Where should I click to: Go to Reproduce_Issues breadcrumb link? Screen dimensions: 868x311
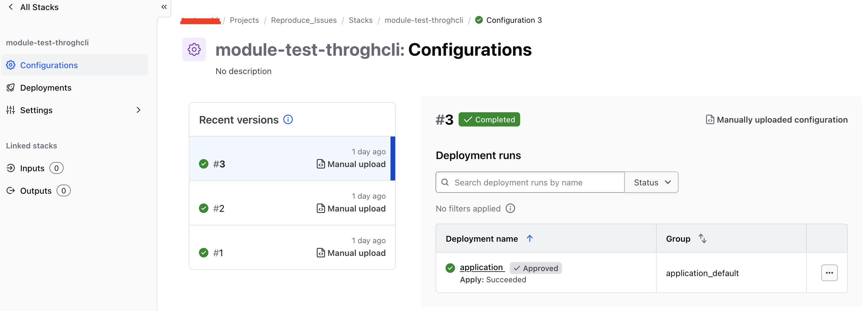click(x=304, y=20)
